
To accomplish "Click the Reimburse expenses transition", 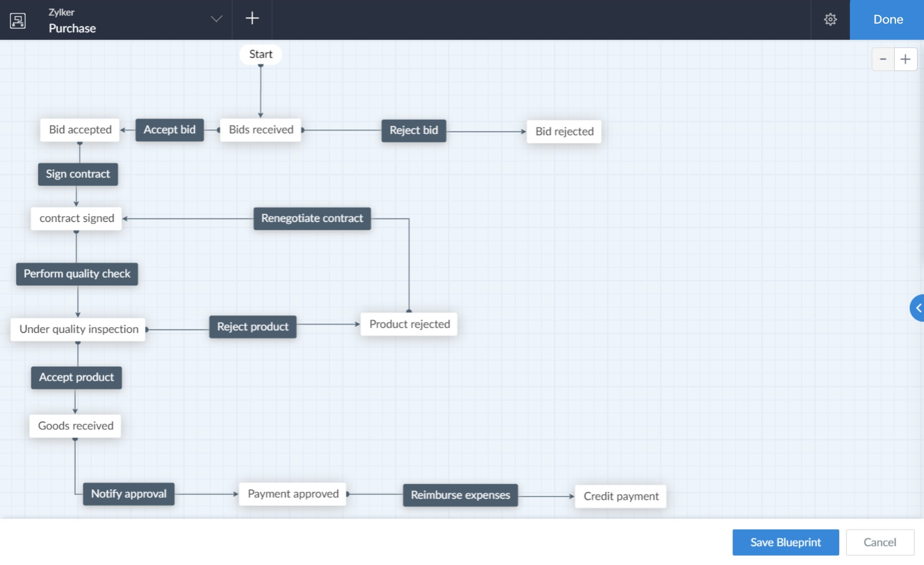I will (x=460, y=495).
